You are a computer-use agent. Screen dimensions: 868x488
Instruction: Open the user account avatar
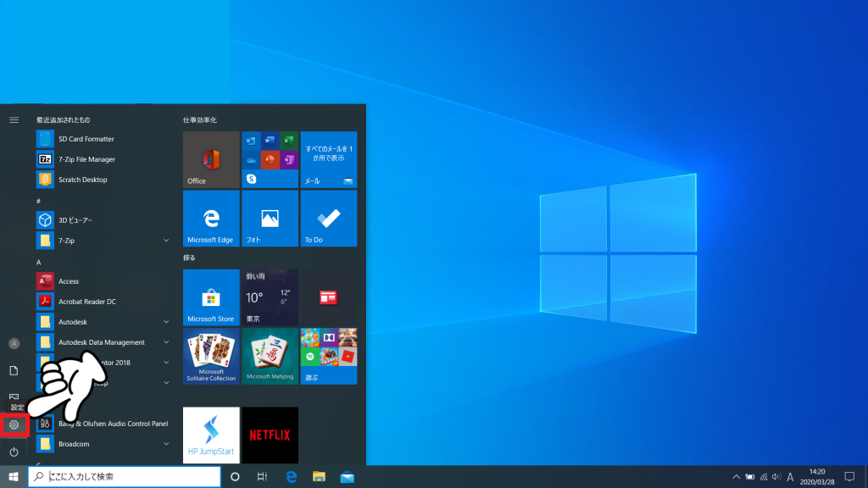pyautogui.click(x=14, y=344)
